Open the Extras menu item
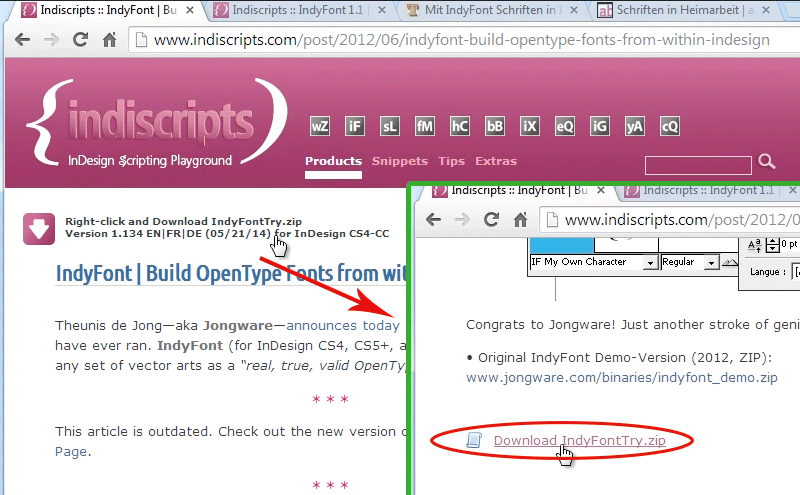Screen dimensions: 800x495 (496, 161)
